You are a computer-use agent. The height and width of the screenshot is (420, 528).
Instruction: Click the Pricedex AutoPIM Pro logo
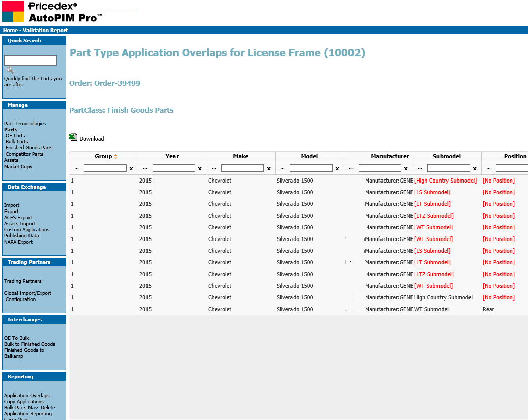pyautogui.click(x=69, y=12)
